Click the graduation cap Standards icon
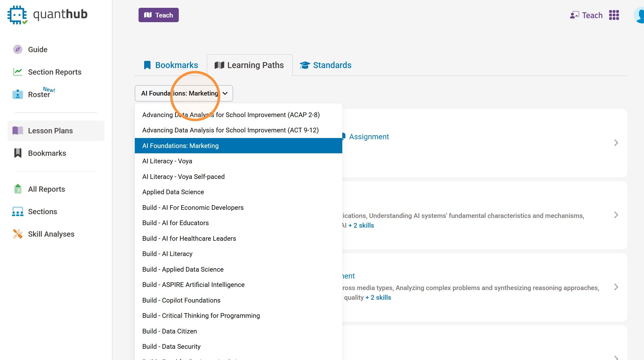Image resolution: width=644 pixels, height=360 pixels. (x=305, y=65)
